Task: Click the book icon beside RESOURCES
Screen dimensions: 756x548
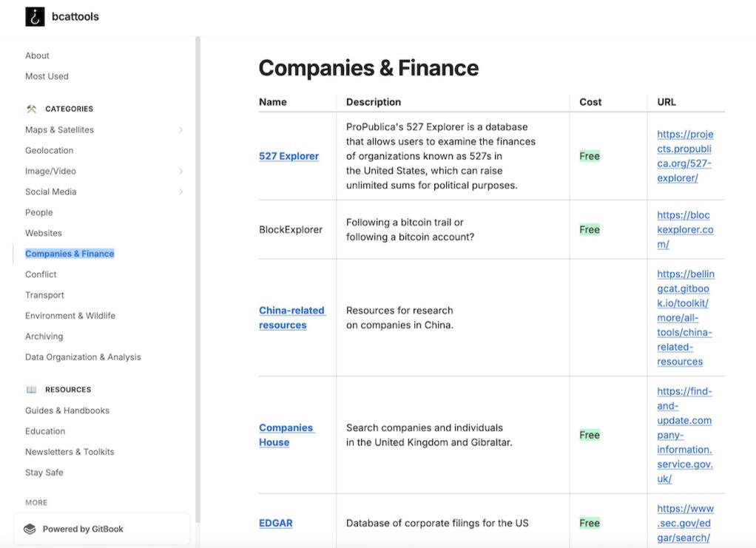Action: pos(31,390)
